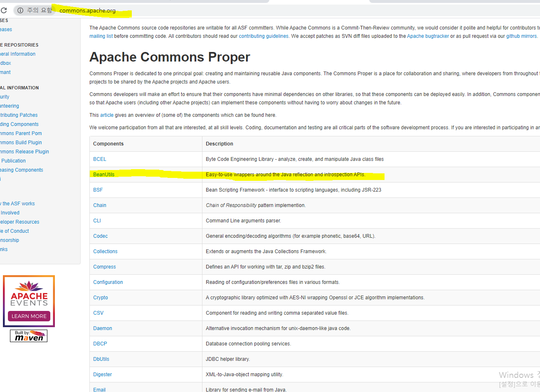Open the DbUtils component link
The height and width of the screenshot is (392, 540).
101,359
